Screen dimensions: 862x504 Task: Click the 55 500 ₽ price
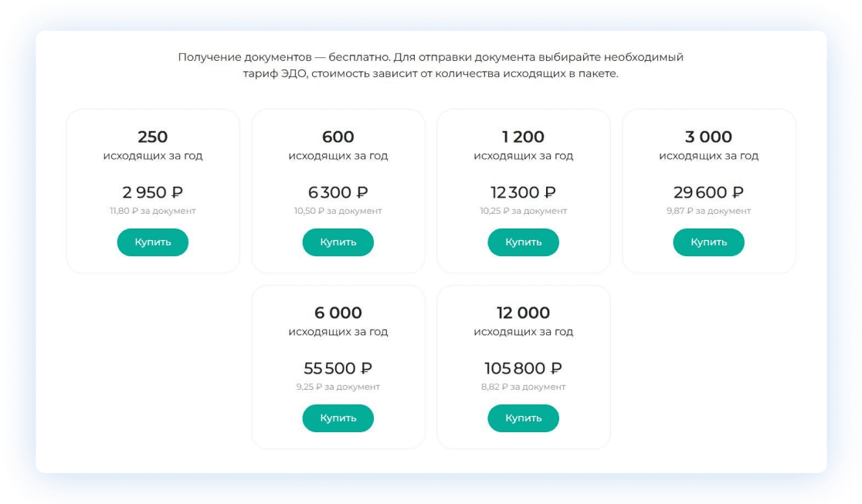(338, 369)
